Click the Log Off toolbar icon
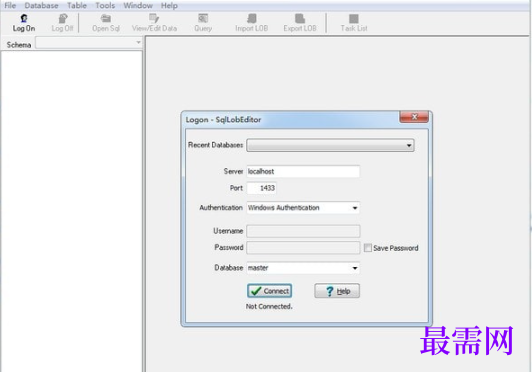This screenshot has width=532, height=372. [62, 23]
